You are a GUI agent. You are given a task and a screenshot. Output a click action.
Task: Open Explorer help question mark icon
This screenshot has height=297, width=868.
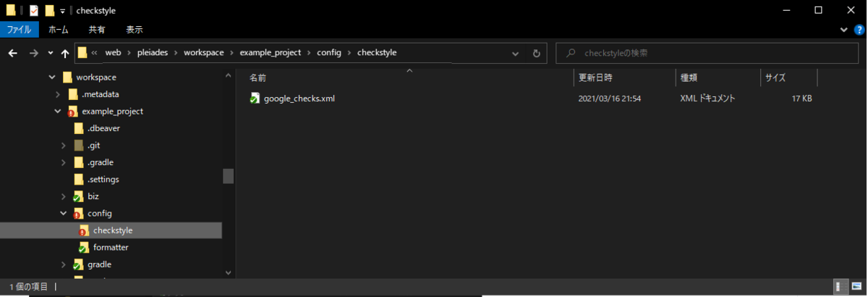click(858, 30)
